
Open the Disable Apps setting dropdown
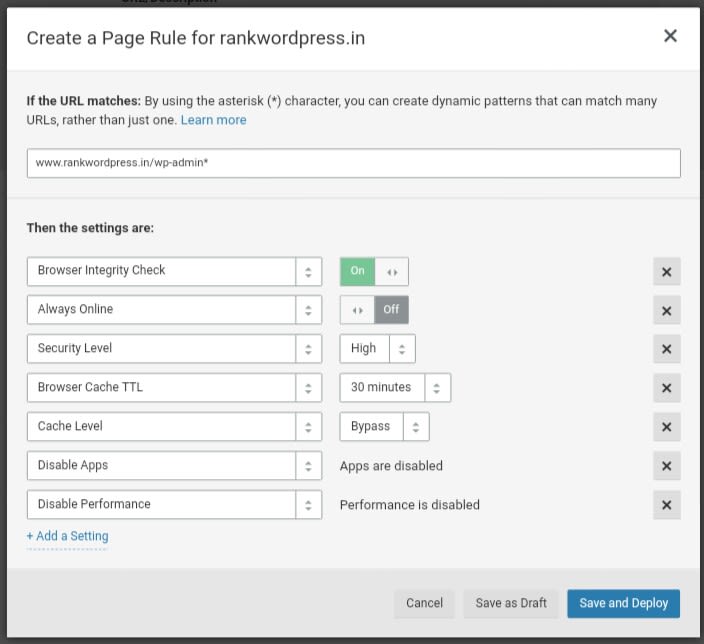pyautogui.click(x=174, y=465)
